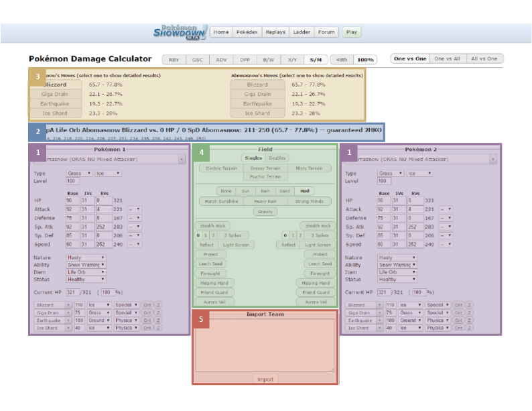
Task: Click the Import Team text area
Action: click(x=265, y=344)
